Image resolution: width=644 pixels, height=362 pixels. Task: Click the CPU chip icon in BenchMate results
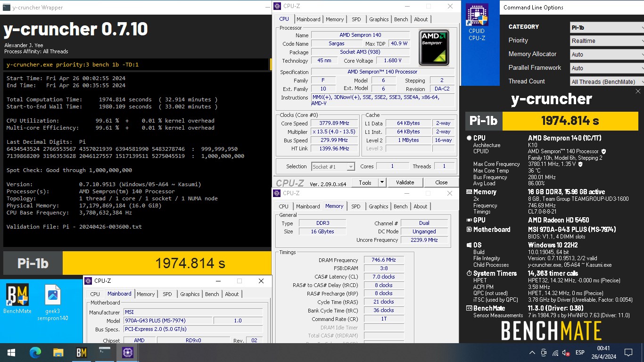[x=469, y=138]
